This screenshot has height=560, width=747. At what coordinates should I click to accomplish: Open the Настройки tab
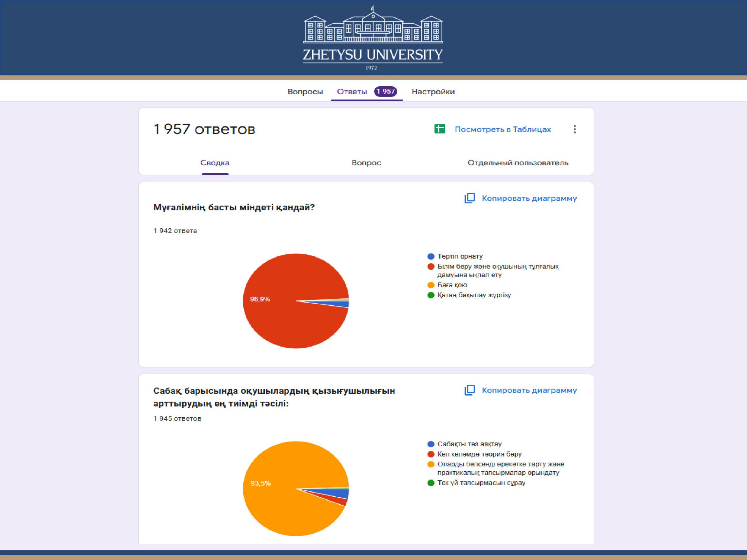pos(433,92)
